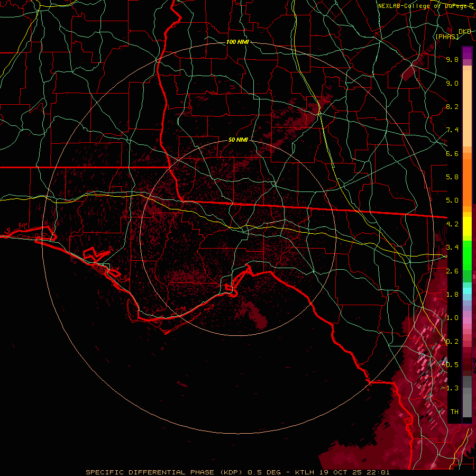Click the 3.4 scale value
The width and height of the screenshot is (476, 476).
tap(452, 248)
